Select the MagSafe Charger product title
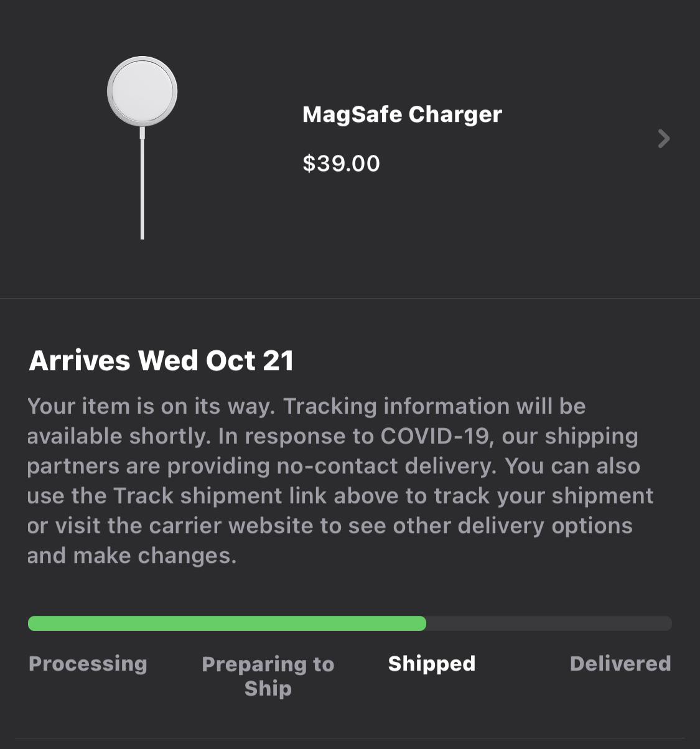This screenshot has width=700, height=749. click(402, 114)
